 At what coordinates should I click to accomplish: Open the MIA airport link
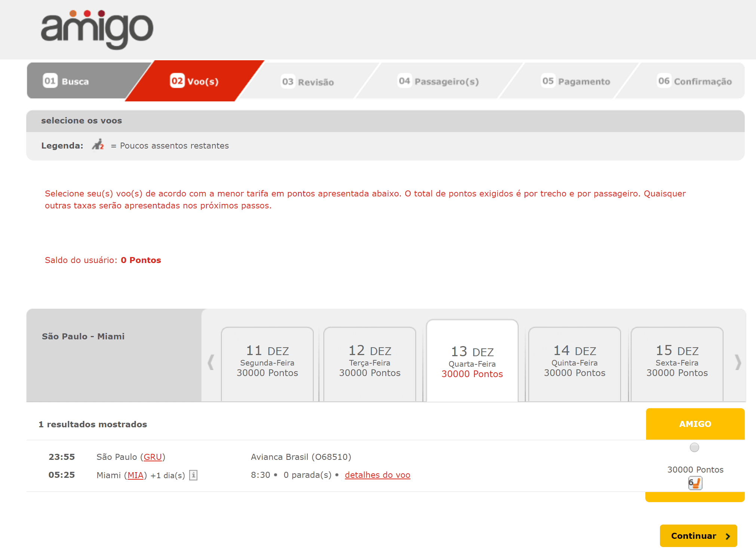pyautogui.click(x=136, y=475)
